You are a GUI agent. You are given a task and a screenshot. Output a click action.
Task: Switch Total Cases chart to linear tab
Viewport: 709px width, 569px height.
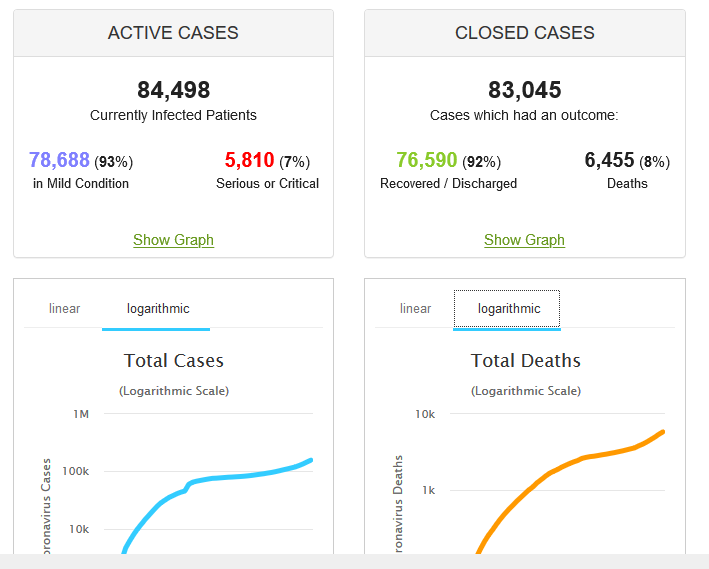pyautogui.click(x=64, y=308)
